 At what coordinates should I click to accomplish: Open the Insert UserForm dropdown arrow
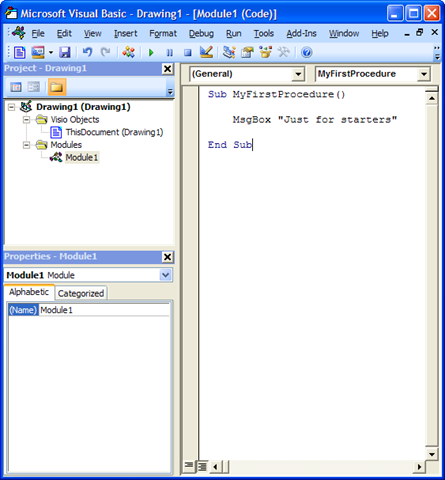click(x=51, y=52)
